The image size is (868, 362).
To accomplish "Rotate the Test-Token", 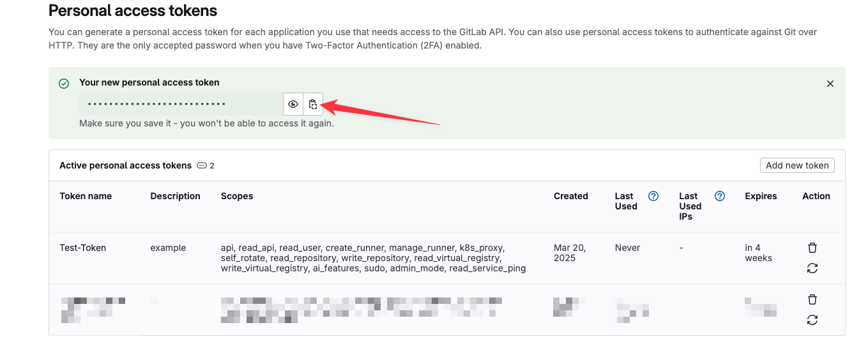I will pos(812,269).
